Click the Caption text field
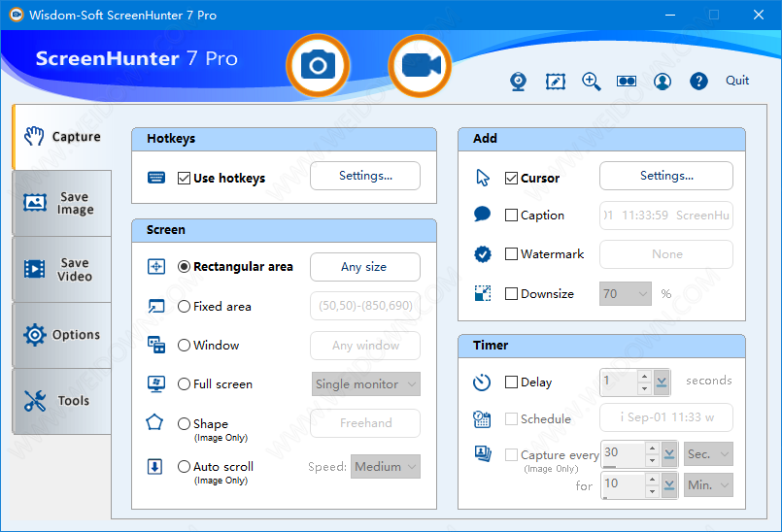This screenshot has height=532, width=782. point(666,216)
